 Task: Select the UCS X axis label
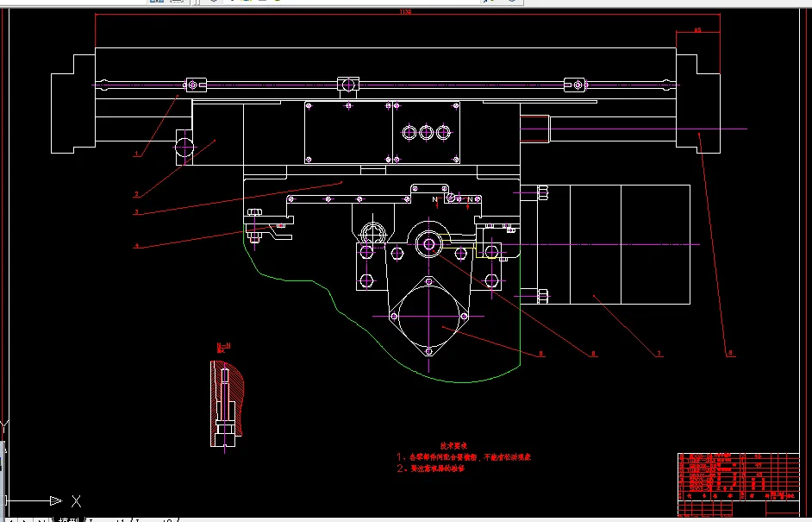coord(76,501)
